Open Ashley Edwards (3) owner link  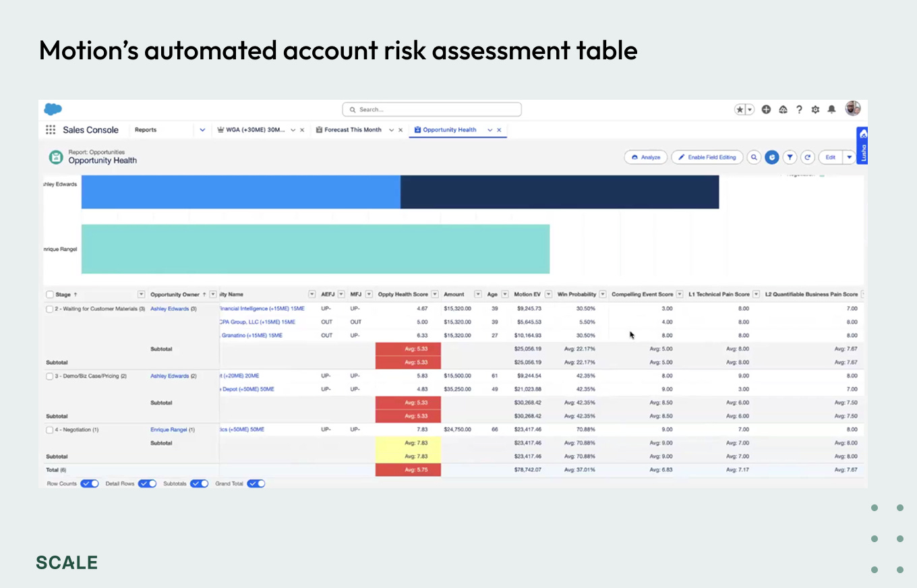pyautogui.click(x=173, y=309)
